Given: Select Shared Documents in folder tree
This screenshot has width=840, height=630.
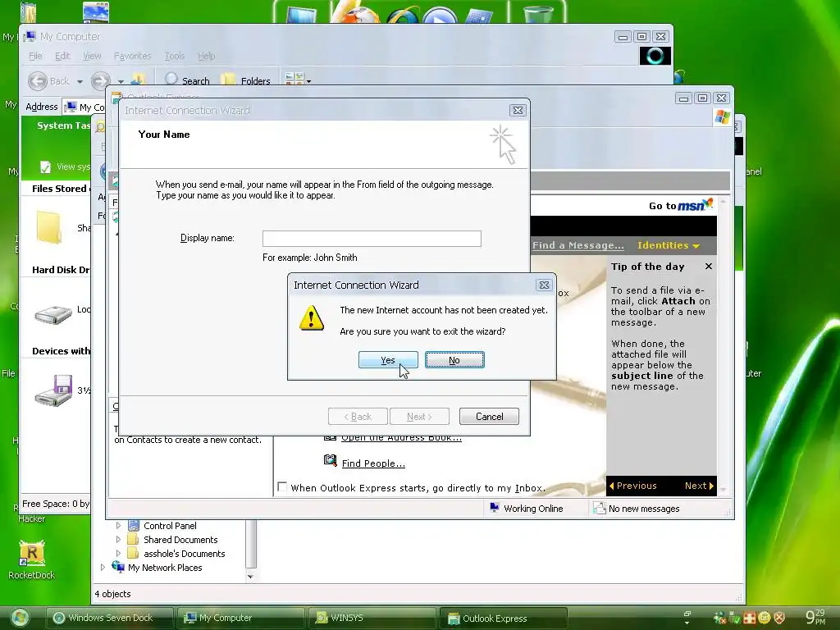Looking at the screenshot, I should [180, 540].
